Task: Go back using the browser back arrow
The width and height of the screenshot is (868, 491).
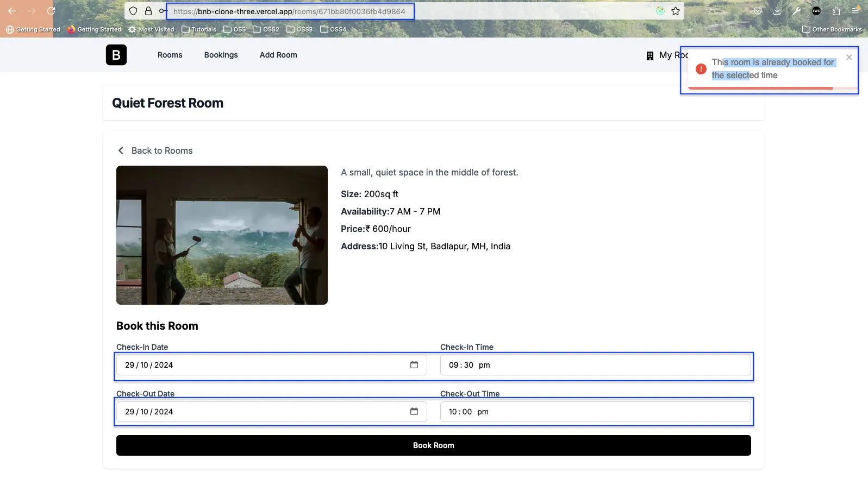Action: click(x=12, y=11)
